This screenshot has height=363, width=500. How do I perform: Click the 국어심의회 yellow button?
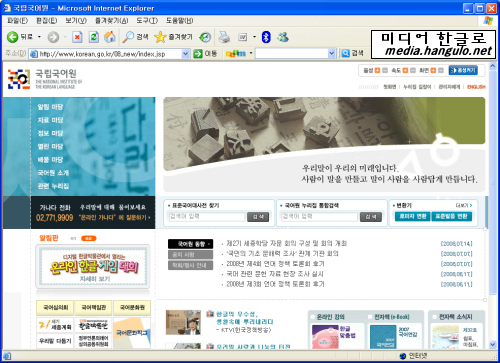tap(55, 308)
